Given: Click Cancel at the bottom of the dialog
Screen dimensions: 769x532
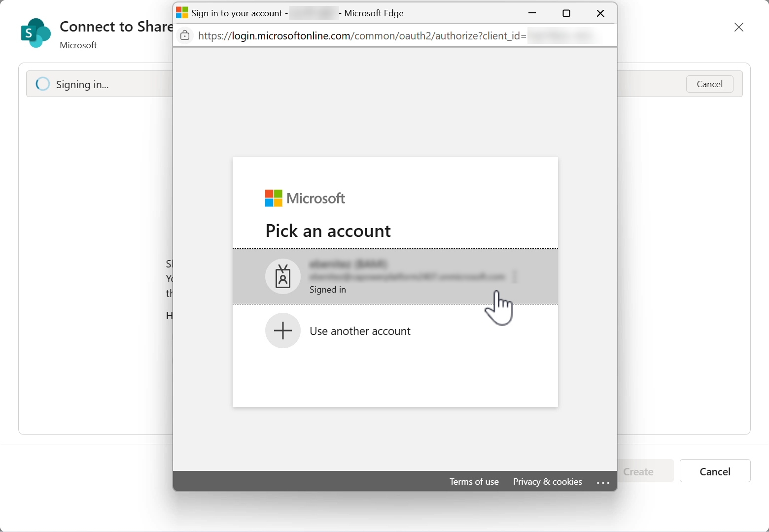Looking at the screenshot, I should [x=715, y=471].
